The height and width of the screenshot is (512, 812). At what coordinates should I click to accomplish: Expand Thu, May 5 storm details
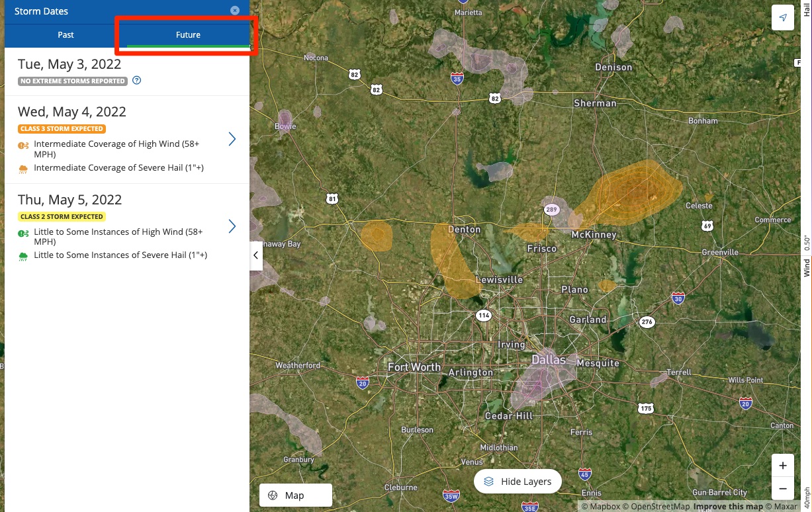[232, 227]
